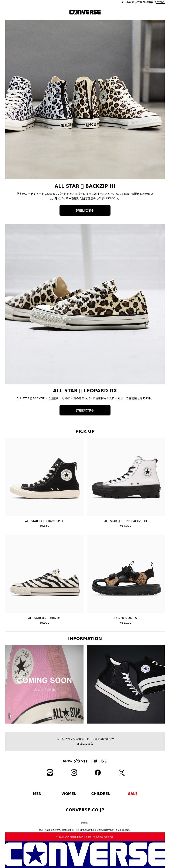Visit the CONVERSE.CO.JP link
The height and width of the screenshot is (868, 170).
pos(85,810)
